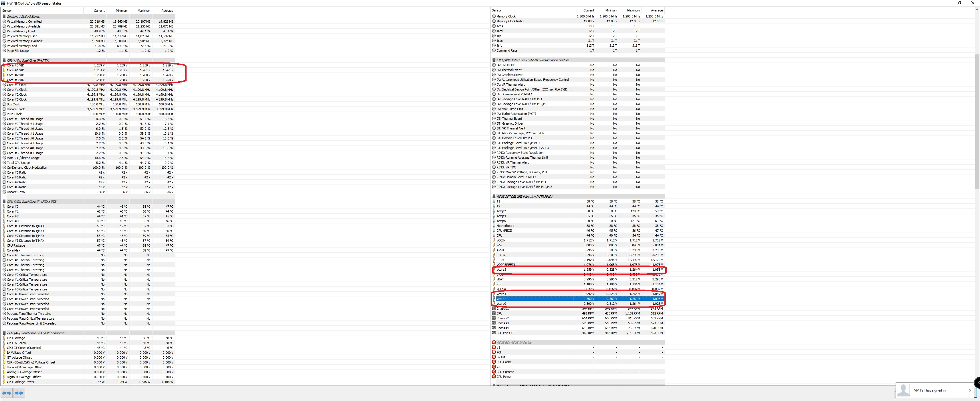Click the clock icon beside Memory Clock
The height and width of the screenshot is (401, 980).
(494, 16)
